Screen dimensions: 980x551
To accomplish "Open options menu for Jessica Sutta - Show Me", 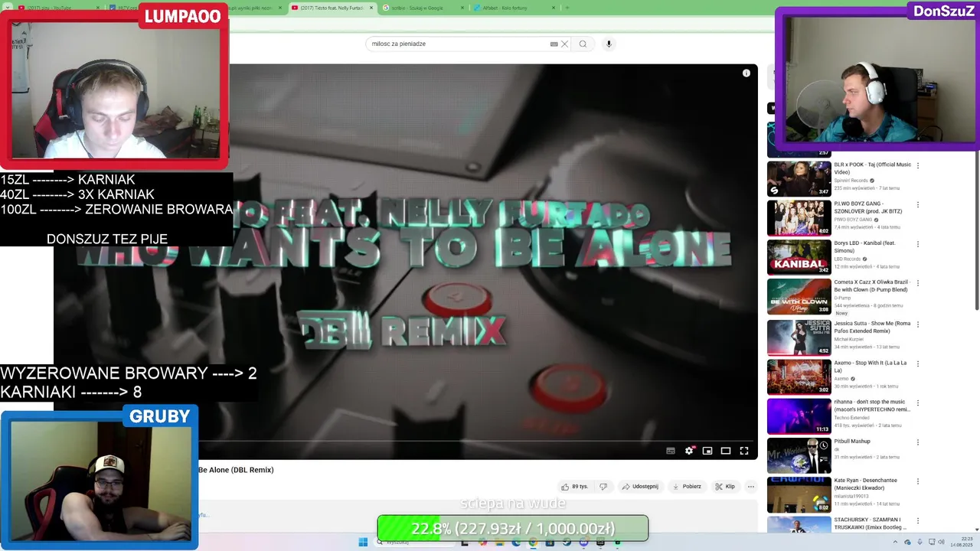I will click(x=918, y=324).
